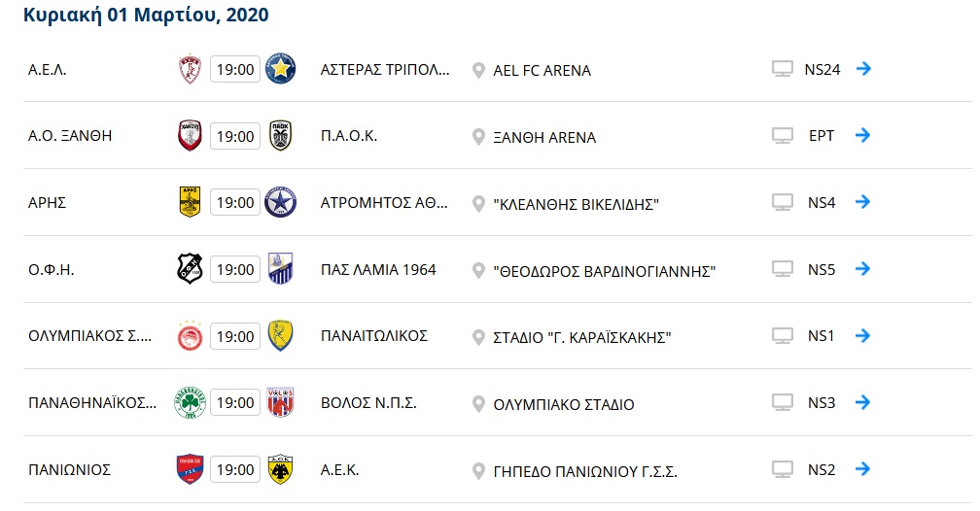Screen dimensions: 980x511
Task: Click the ΠΑΝΑΙΤΩΛΙΚΟΣ team name
Action: [x=373, y=336]
